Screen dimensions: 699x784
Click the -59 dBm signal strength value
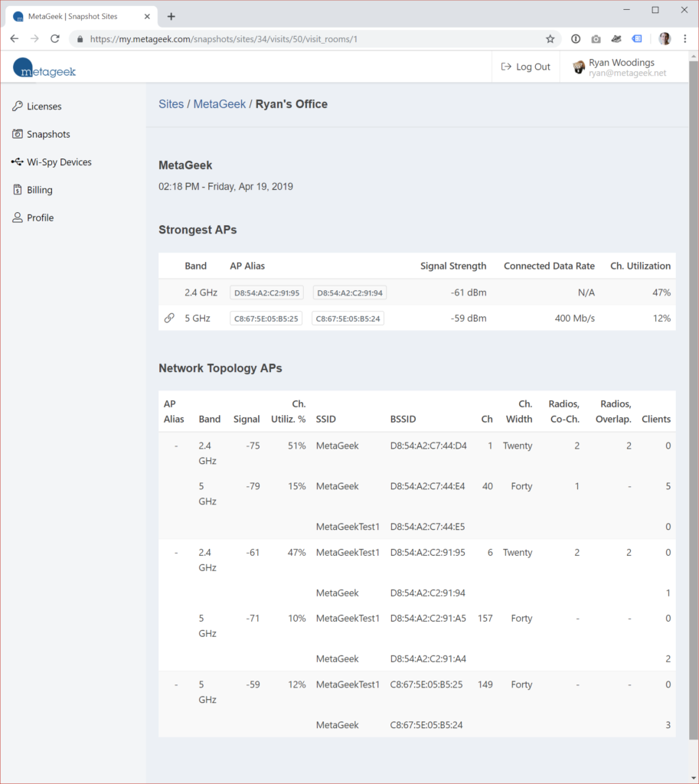point(469,318)
